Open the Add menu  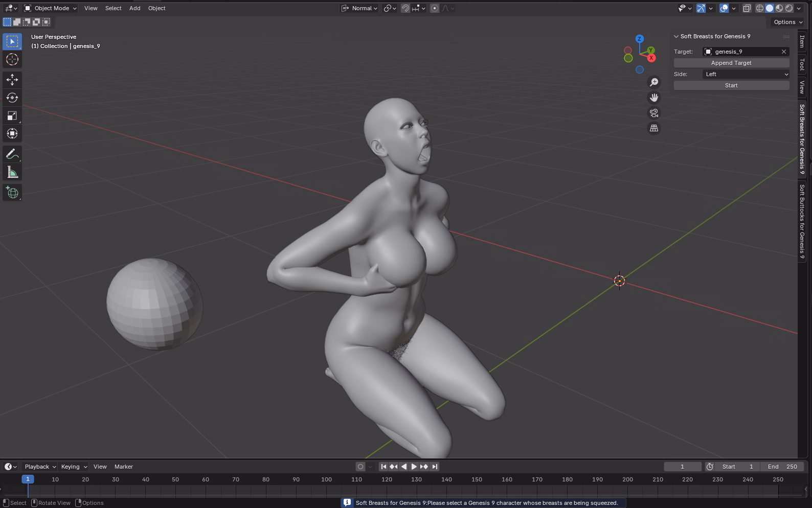(x=134, y=8)
